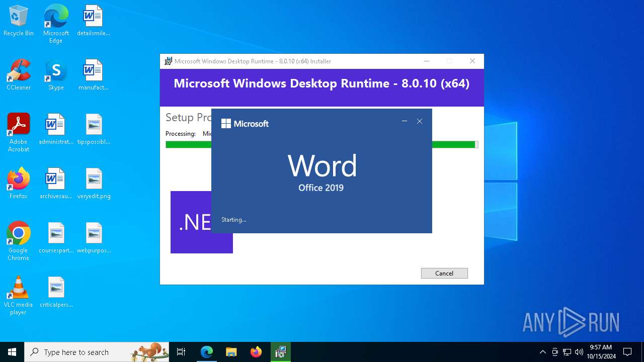Open the Skype desktop shortcut

56,75
